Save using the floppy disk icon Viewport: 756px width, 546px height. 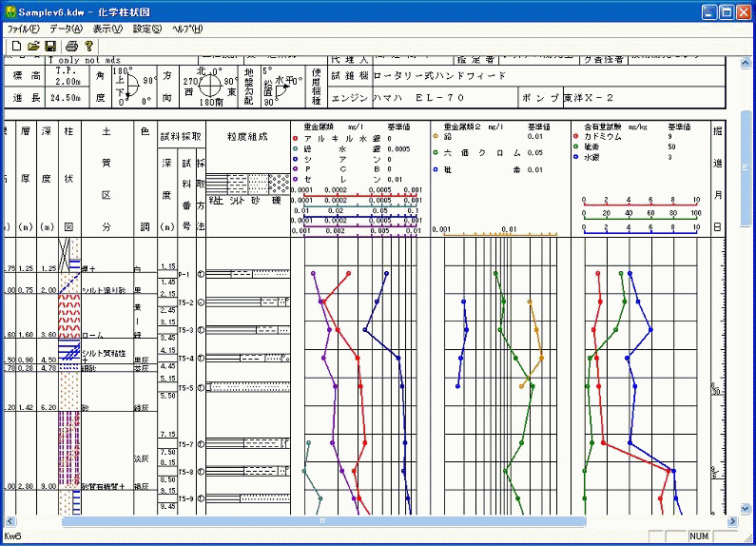[x=51, y=46]
